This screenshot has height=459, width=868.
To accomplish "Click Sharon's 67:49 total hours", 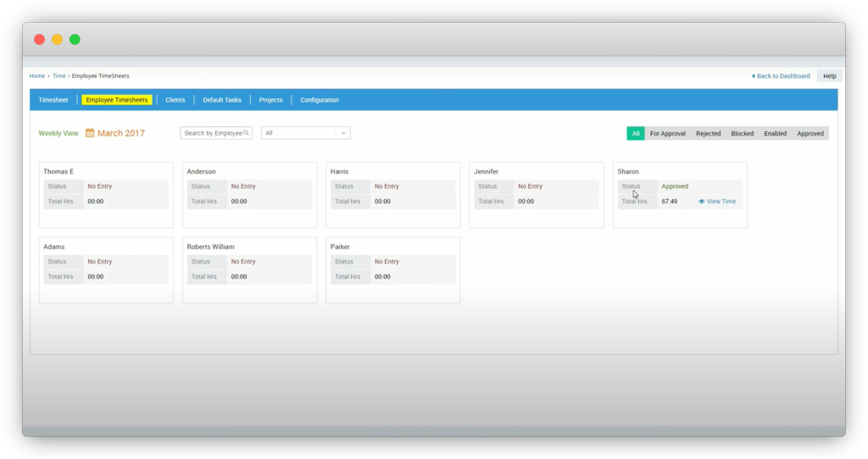I will pyautogui.click(x=670, y=202).
